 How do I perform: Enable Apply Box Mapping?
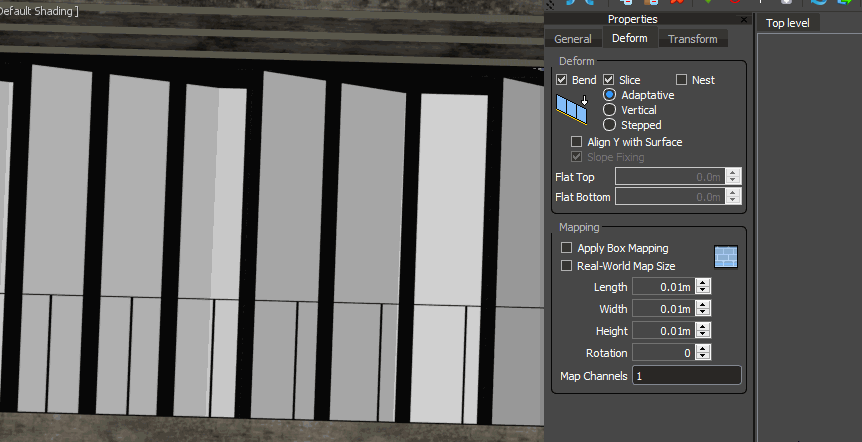[567, 248]
